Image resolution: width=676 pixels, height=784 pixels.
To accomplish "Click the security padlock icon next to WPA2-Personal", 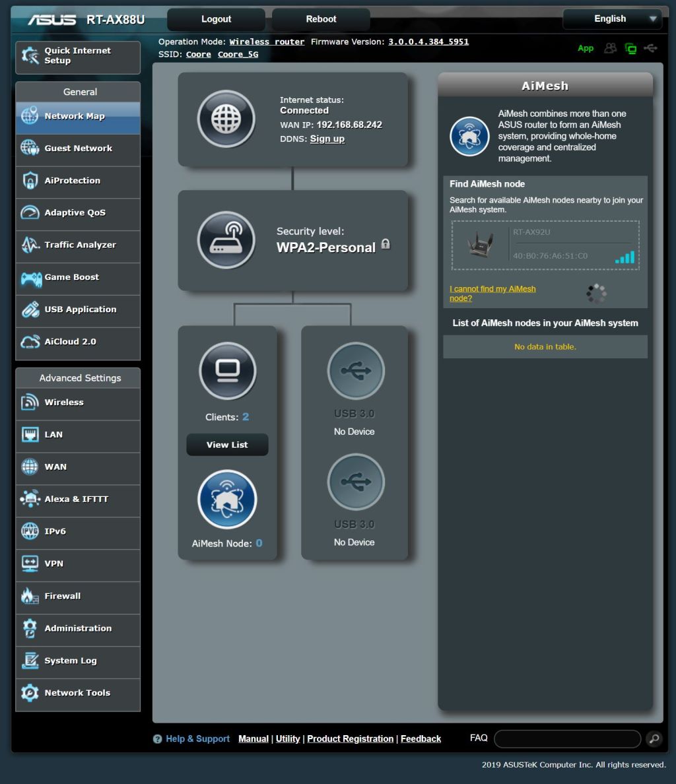I will 386,244.
